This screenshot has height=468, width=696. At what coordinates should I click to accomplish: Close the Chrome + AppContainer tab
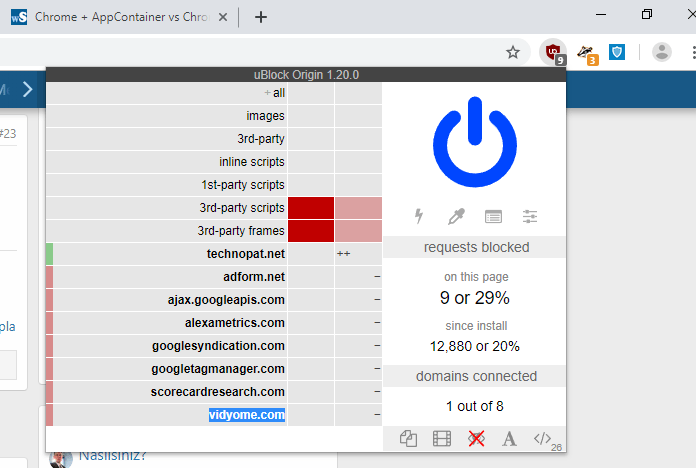coord(223,17)
